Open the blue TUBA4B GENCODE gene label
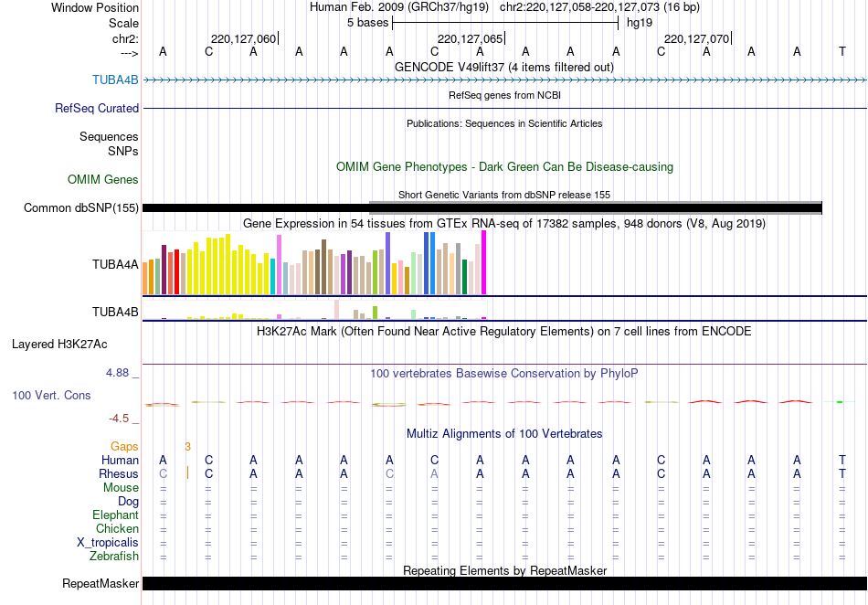 tap(115, 80)
